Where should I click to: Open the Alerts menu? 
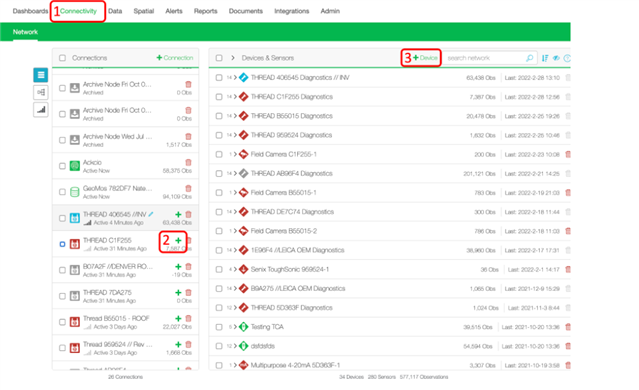coord(174,11)
